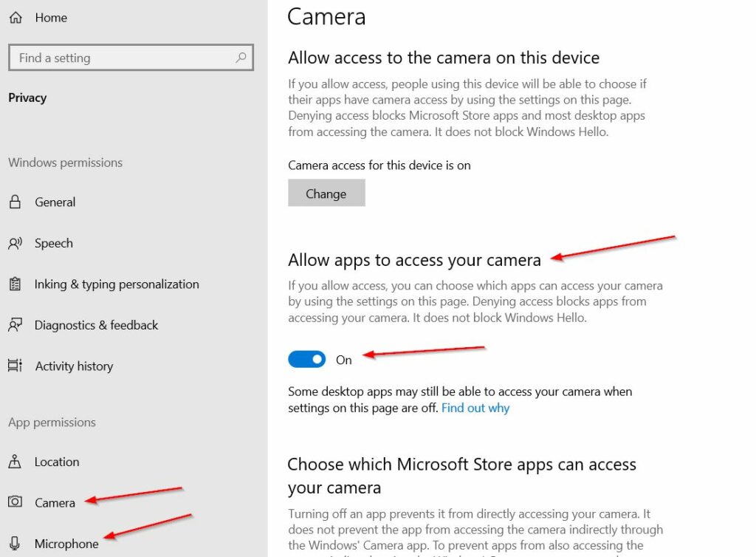Click the Diagnostics & feedback icon
756x557 pixels.
click(x=15, y=325)
